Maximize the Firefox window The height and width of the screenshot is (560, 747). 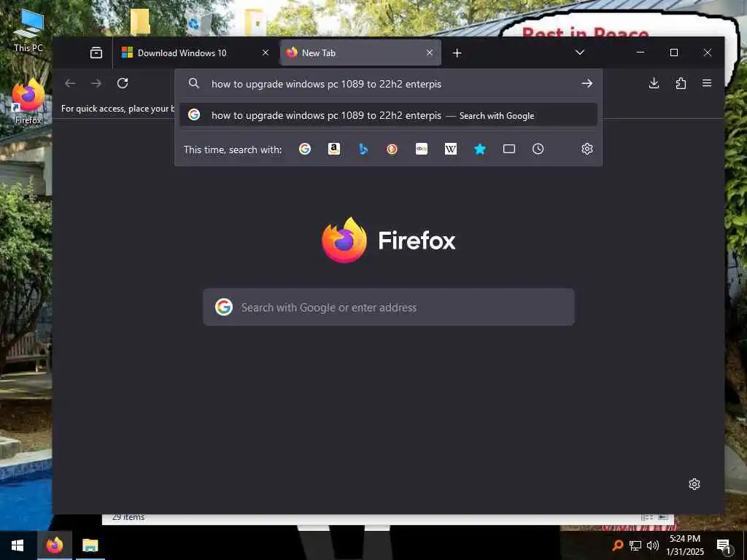[x=673, y=52]
